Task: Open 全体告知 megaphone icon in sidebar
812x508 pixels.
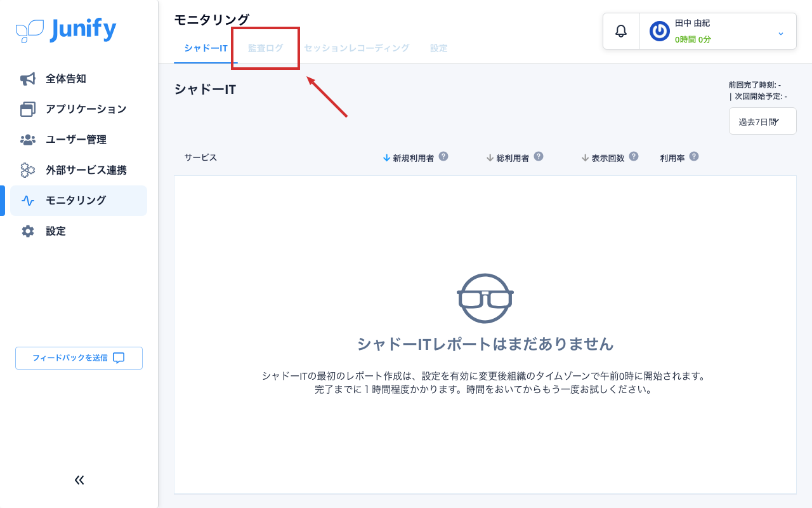Action: [28, 79]
